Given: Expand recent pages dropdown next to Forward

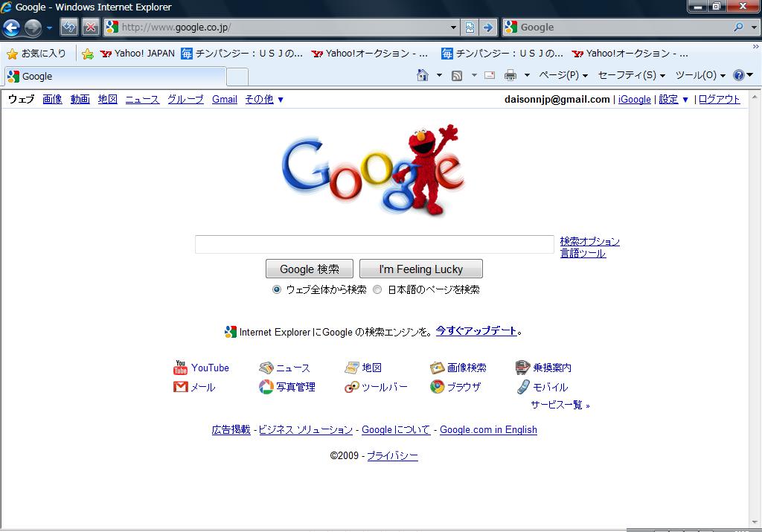Looking at the screenshot, I should click(49, 28).
